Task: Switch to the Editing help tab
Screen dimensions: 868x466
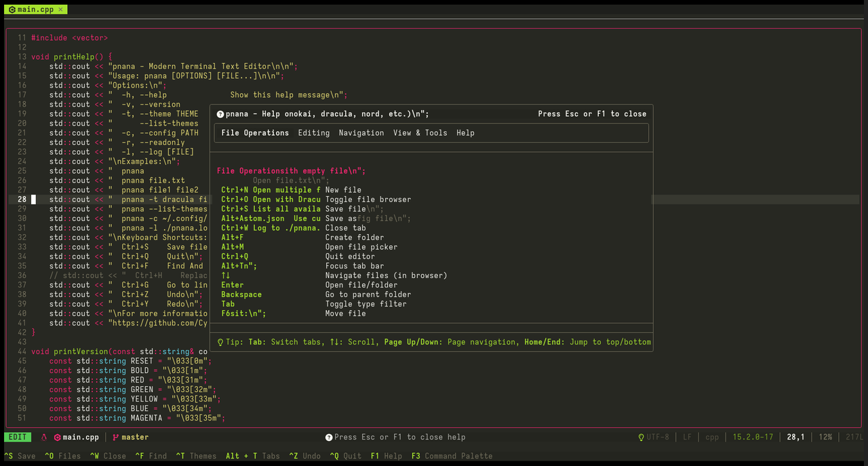Action: tap(314, 133)
